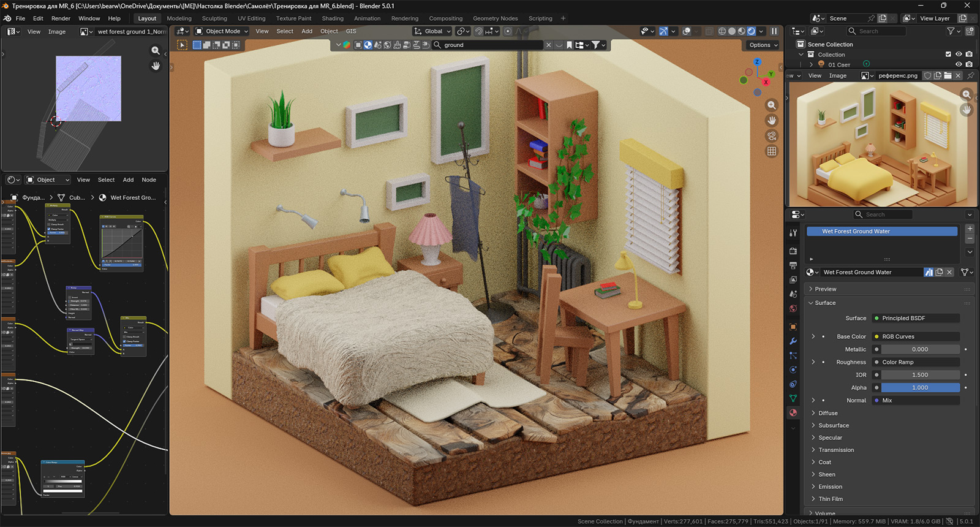The width and height of the screenshot is (980, 527).
Task: Click the Principled BSDF surface button
Action: click(915, 318)
